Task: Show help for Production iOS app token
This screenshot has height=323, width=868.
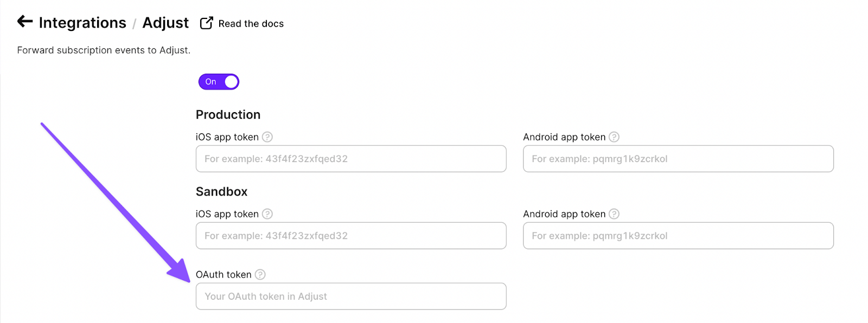Action: click(x=267, y=137)
